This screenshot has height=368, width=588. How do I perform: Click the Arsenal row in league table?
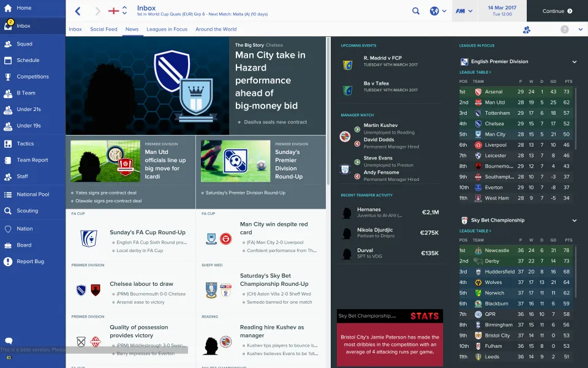tap(518, 92)
